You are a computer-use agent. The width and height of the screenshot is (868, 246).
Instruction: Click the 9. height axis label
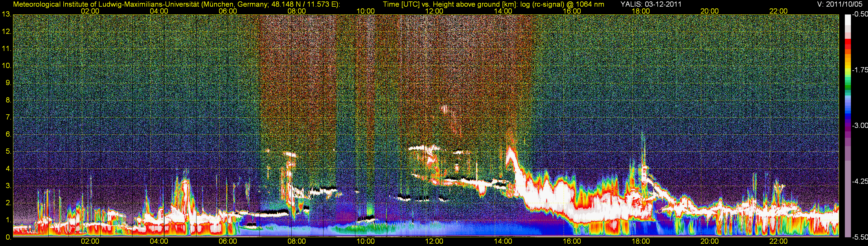[x=9, y=83]
